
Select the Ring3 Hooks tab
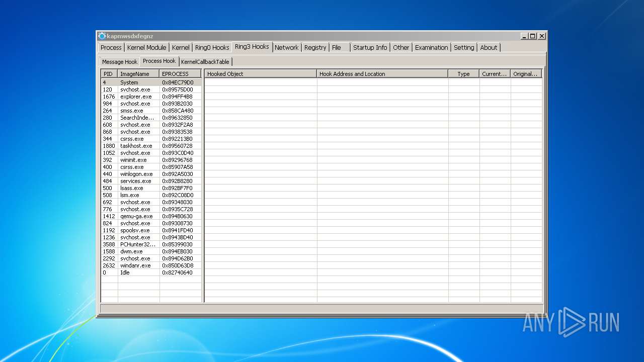point(252,47)
